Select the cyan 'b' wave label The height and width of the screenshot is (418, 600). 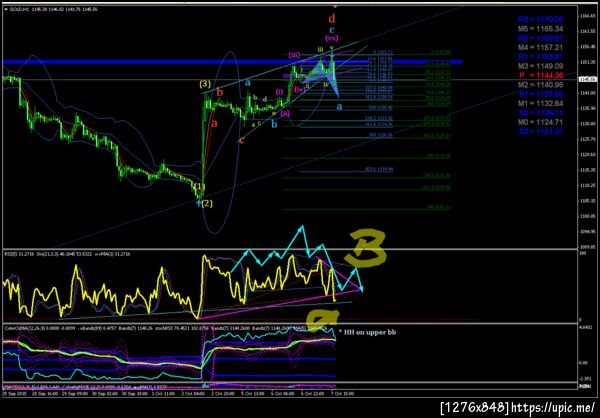[274, 124]
